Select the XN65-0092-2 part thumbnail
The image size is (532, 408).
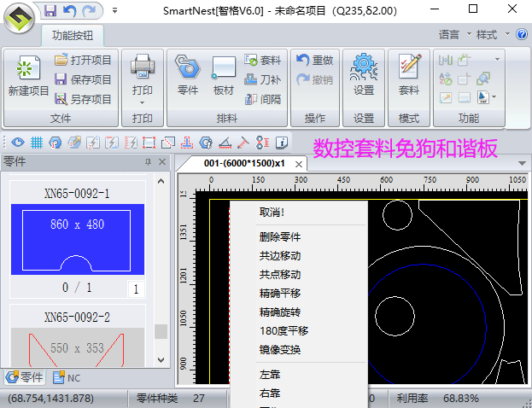click(78, 347)
